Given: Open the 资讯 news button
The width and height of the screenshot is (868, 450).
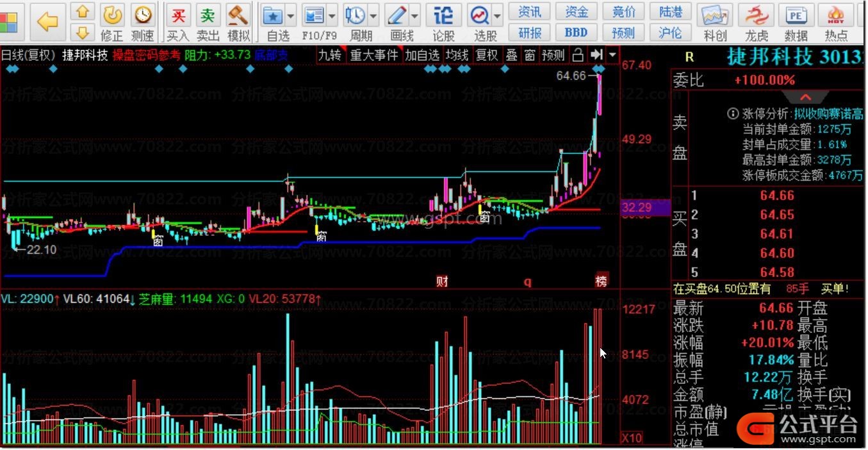Looking at the screenshot, I should [530, 12].
